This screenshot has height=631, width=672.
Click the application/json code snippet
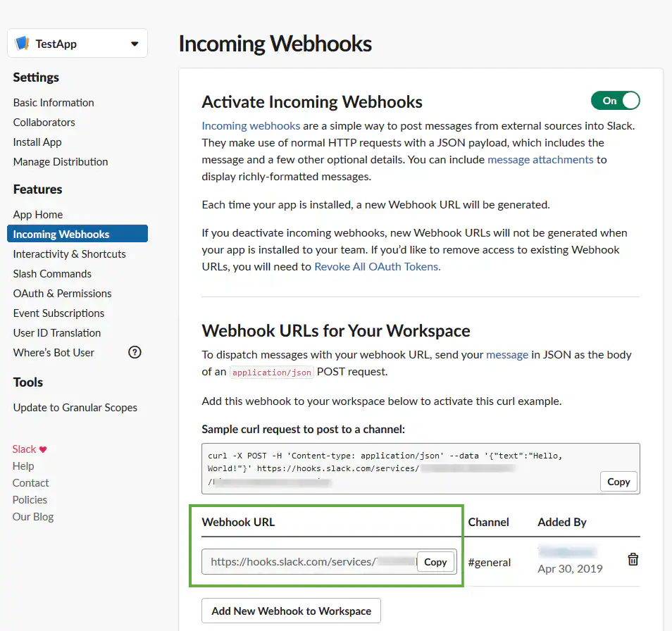(272, 373)
